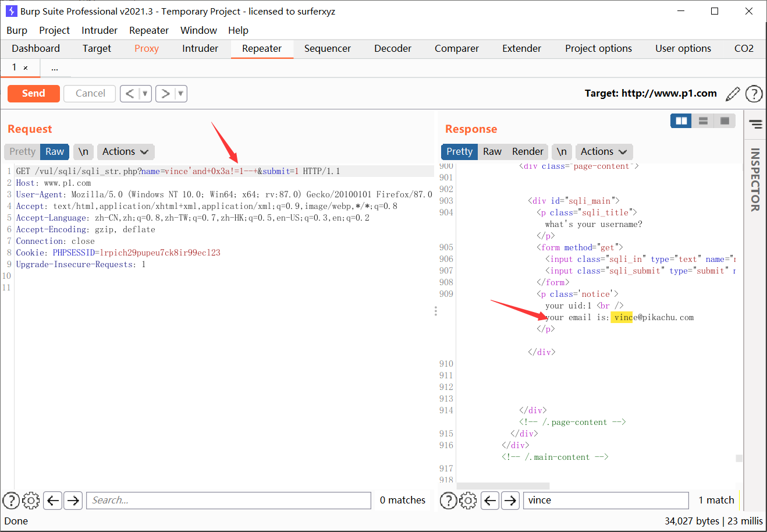Open the Repeater menu
Screen dimensions: 767x532
(149, 30)
